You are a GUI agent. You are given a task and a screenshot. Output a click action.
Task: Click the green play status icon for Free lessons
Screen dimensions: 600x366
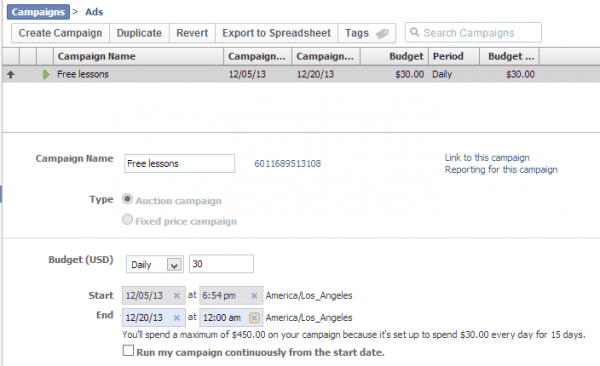(x=46, y=74)
